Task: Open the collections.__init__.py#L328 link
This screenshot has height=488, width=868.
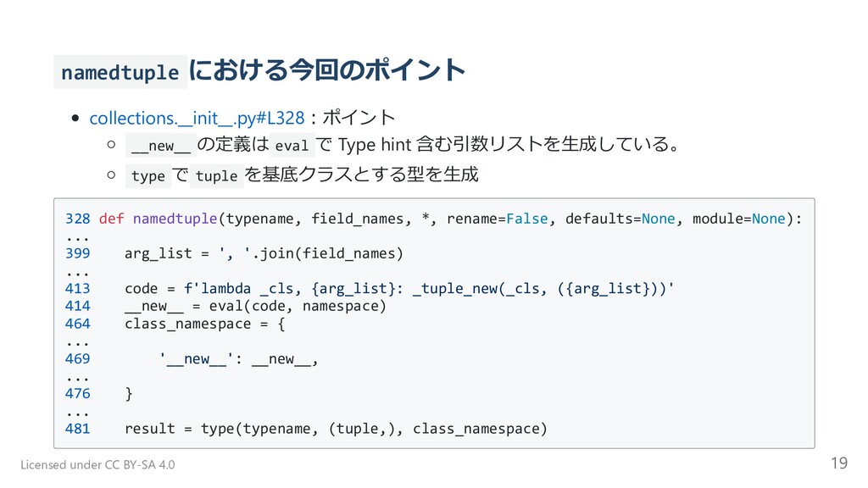Action: (197, 118)
